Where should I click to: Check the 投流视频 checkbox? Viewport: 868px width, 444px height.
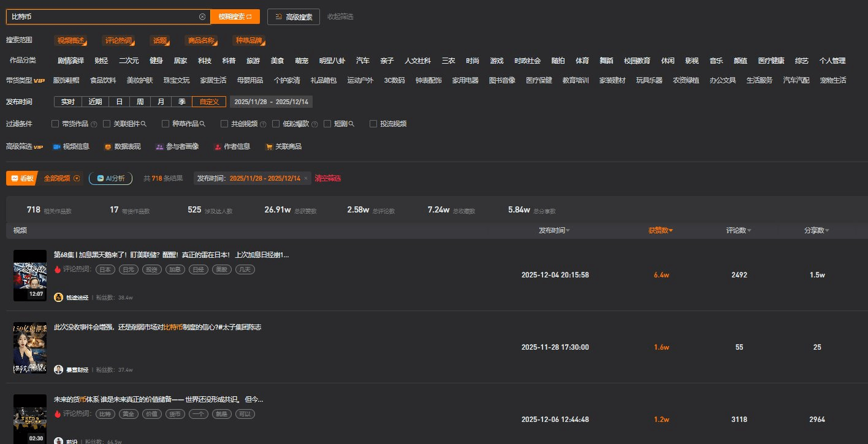click(x=373, y=124)
